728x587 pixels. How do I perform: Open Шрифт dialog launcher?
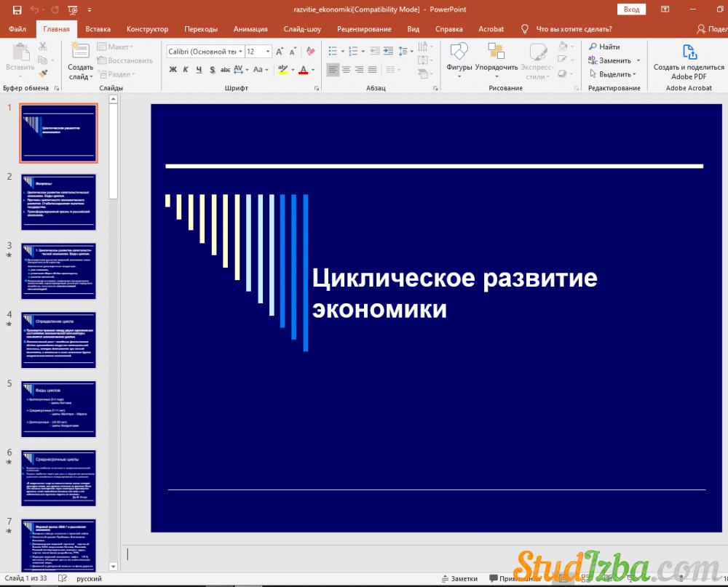pyautogui.click(x=317, y=88)
